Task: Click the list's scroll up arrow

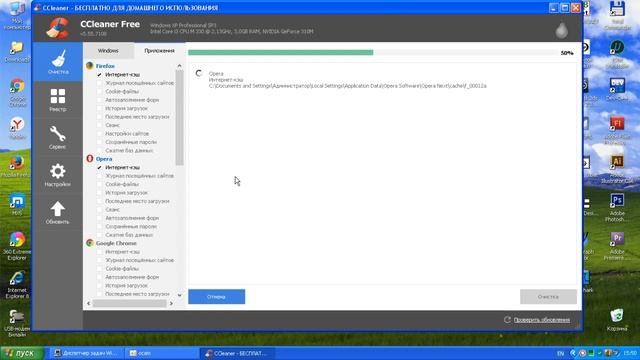Action: point(180,66)
